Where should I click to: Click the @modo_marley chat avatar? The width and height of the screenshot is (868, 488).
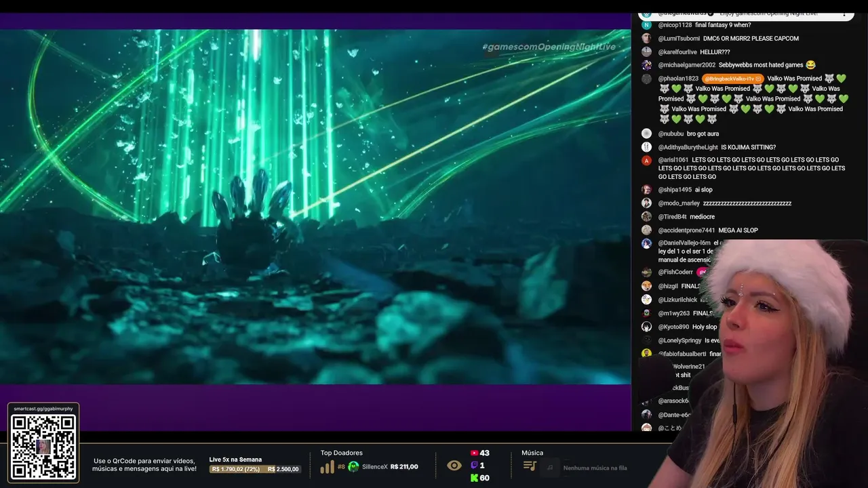646,203
